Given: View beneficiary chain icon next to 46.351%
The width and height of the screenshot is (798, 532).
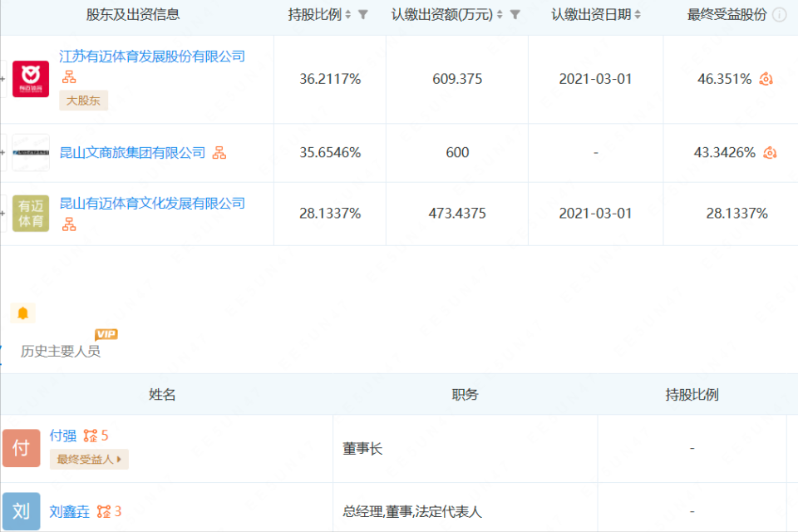Looking at the screenshot, I should [x=766, y=79].
